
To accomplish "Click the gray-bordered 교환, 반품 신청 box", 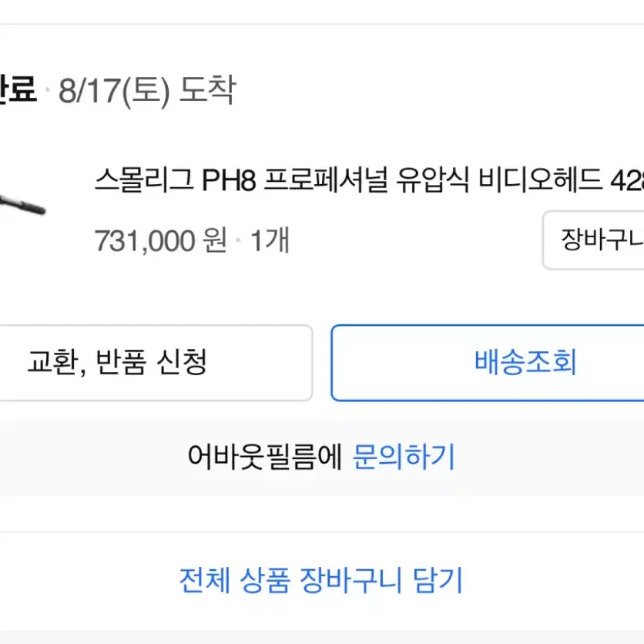I will click(156, 363).
